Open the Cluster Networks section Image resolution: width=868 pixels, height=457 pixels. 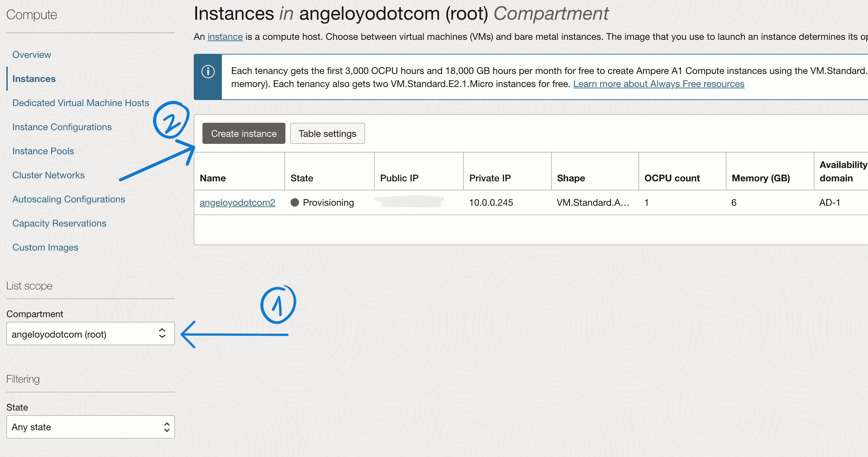[49, 175]
